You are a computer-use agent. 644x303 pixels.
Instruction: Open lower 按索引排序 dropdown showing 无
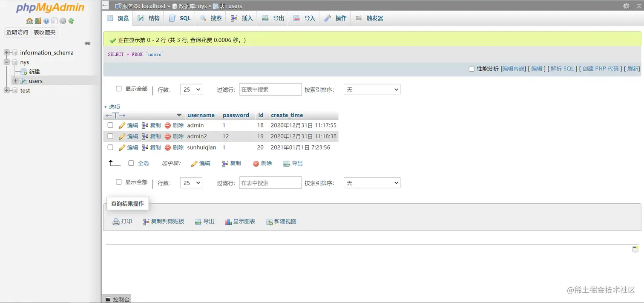coord(372,183)
